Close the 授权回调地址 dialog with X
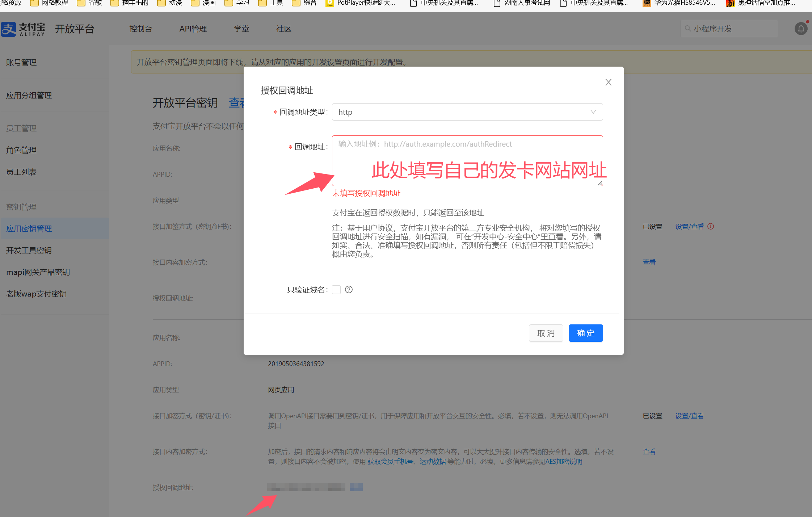This screenshot has height=517, width=812. coord(608,83)
